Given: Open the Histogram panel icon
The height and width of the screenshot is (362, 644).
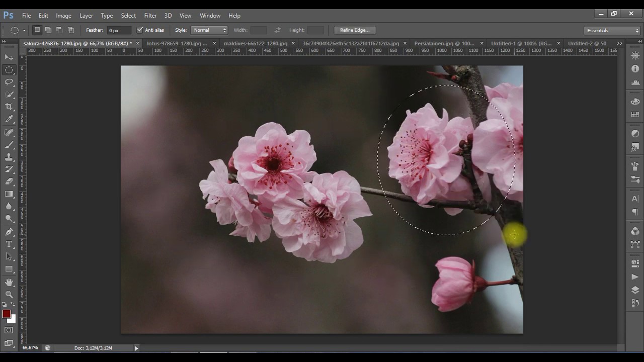Looking at the screenshot, I should point(635,82).
